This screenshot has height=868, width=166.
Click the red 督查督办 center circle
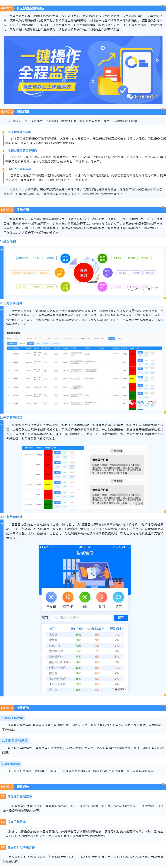click(83, 273)
